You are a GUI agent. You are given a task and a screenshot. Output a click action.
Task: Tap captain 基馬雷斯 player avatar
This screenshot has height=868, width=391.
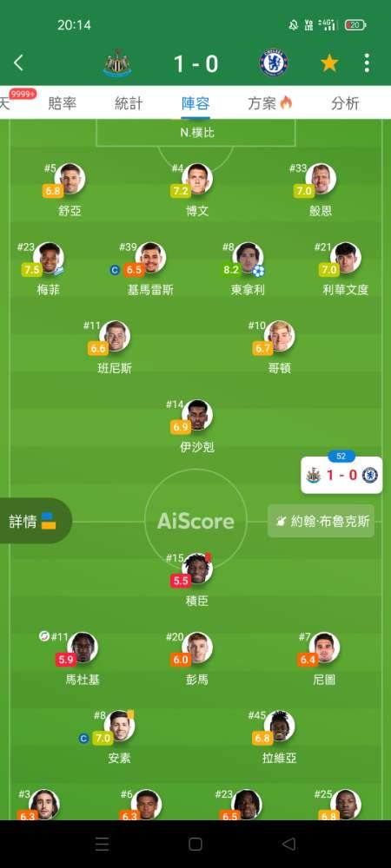pyautogui.click(x=150, y=258)
